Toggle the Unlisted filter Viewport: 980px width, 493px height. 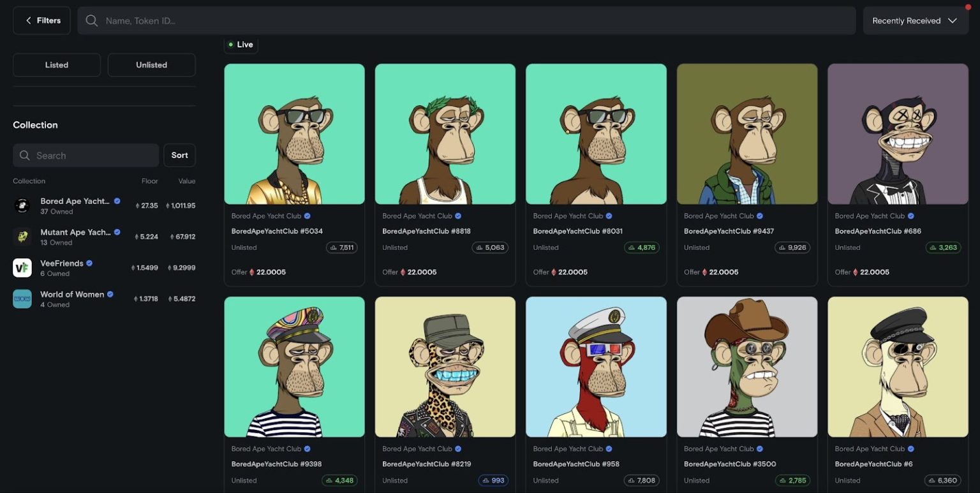tap(151, 65)
